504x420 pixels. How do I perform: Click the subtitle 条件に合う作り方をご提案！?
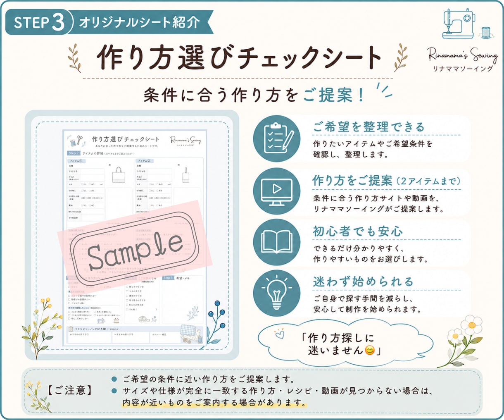(254, 95)
